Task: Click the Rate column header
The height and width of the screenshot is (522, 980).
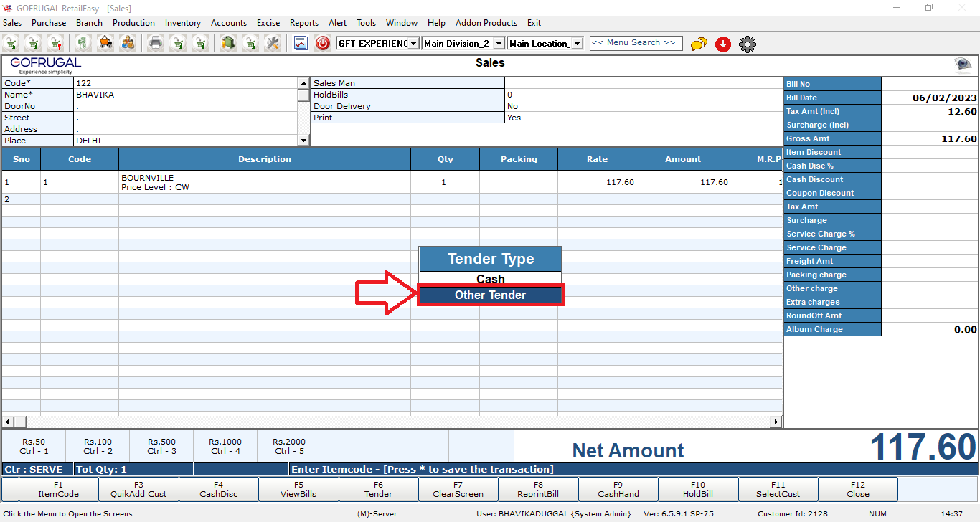Action: (597, 159)
